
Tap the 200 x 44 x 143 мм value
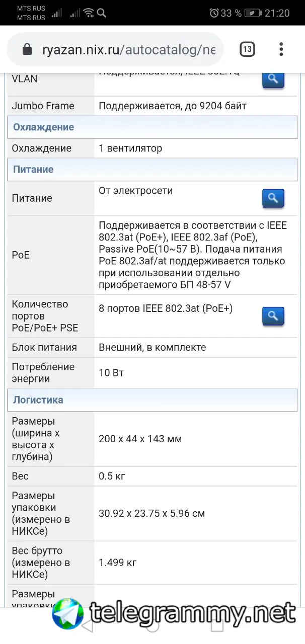point(140,439)
